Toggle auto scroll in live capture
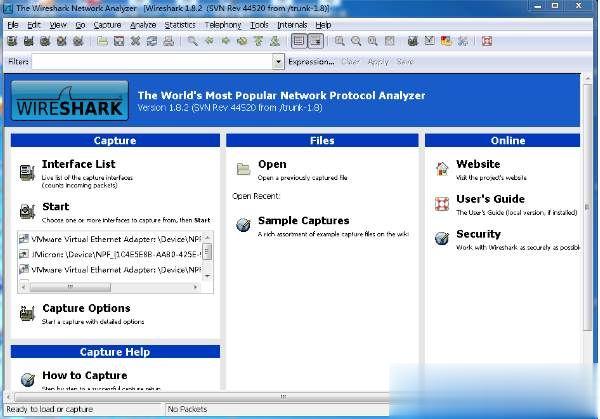600x419 pixels. click(x=316, y=41)
